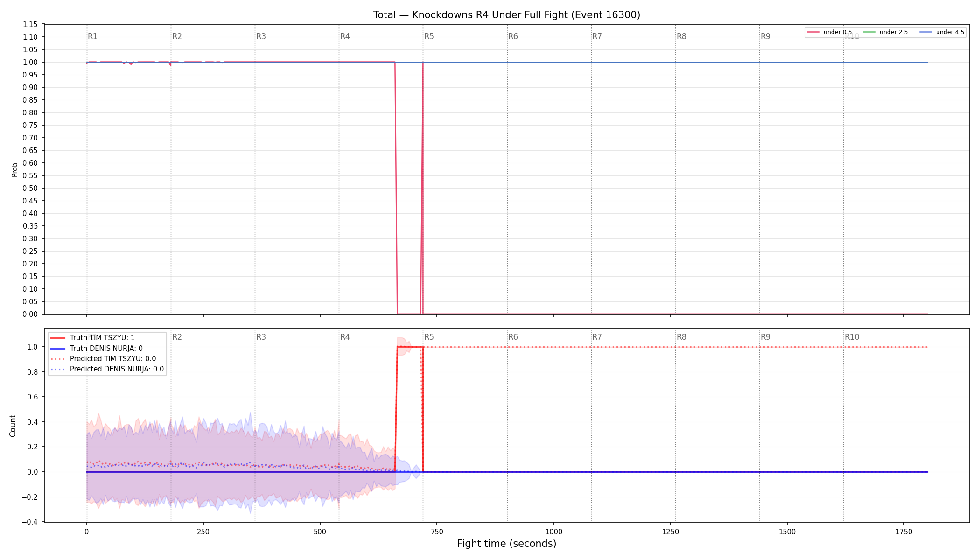
Task: Click the R9 round label in the Count plot
Action: (x=765, y=337)
